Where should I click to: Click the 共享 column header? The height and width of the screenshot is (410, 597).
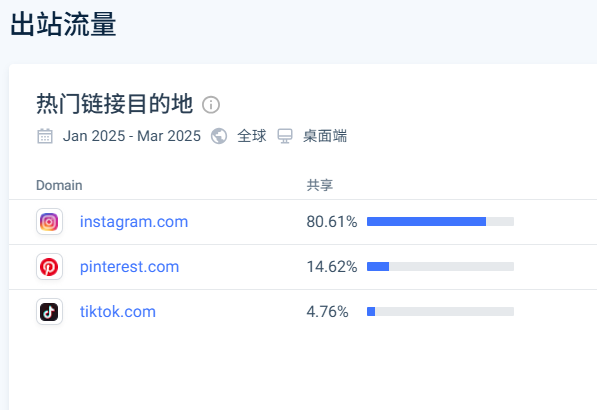[320, 185]
